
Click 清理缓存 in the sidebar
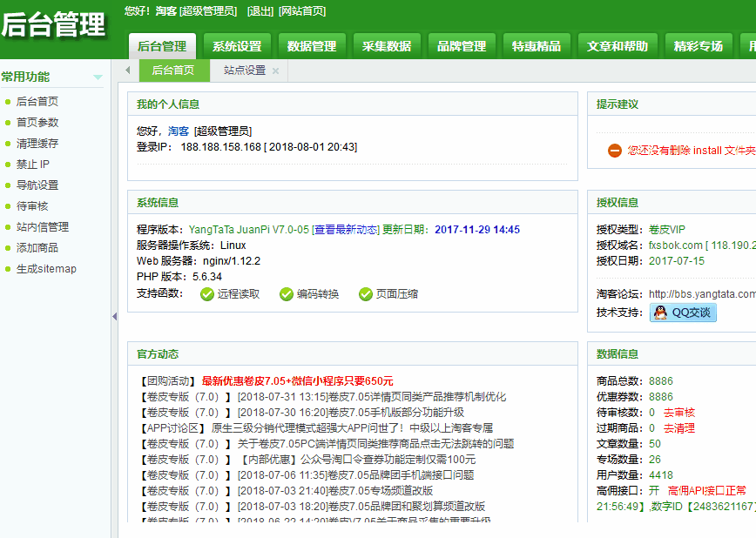coord(37,144)
